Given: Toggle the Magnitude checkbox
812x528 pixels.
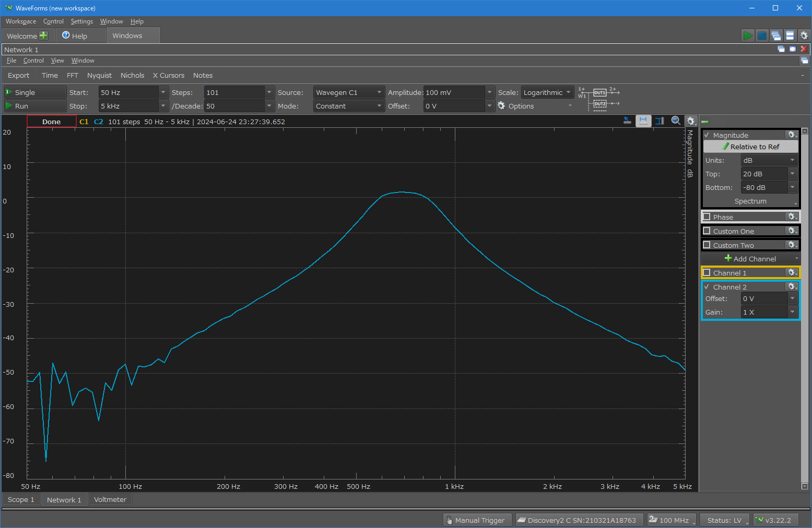Looking at the screenshot, I should point(707,135).
